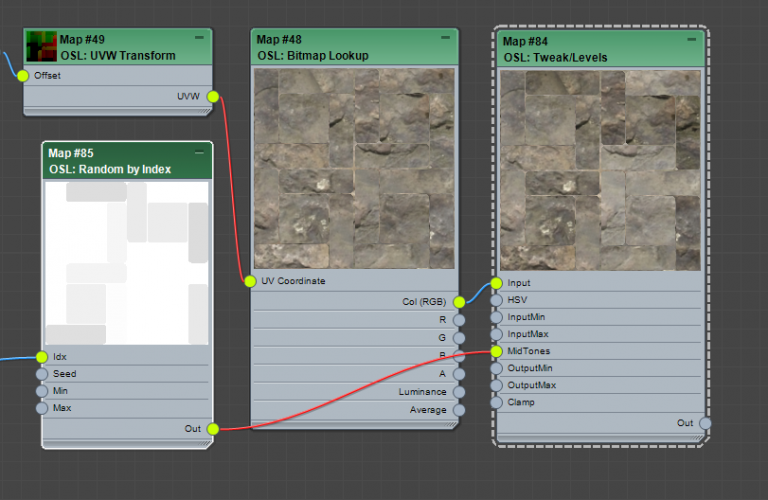
Task: Select the Map #49 UVW Transform thumbnail icon
Action: pyautogui.click(x=41, y=46)
